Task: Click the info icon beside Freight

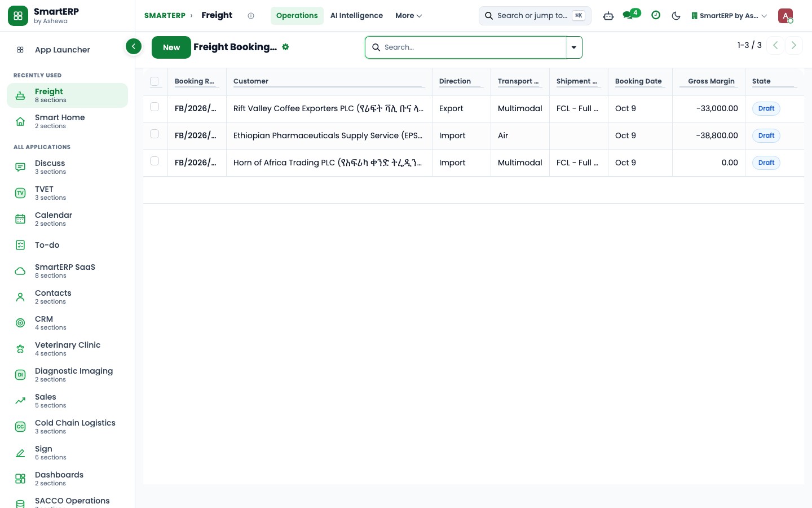Action: (x=251, y=16)
